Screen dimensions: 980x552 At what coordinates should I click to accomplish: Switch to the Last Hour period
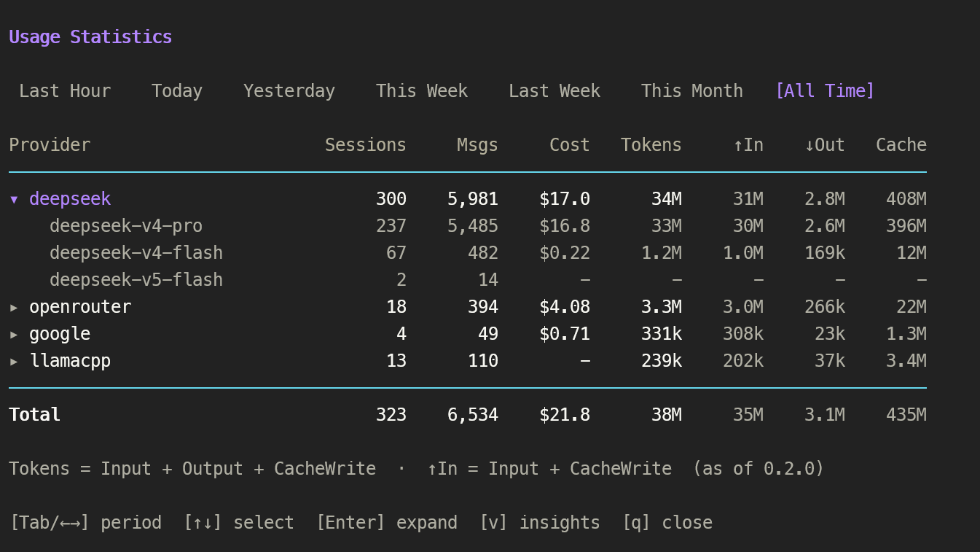[x=65, y=91]
